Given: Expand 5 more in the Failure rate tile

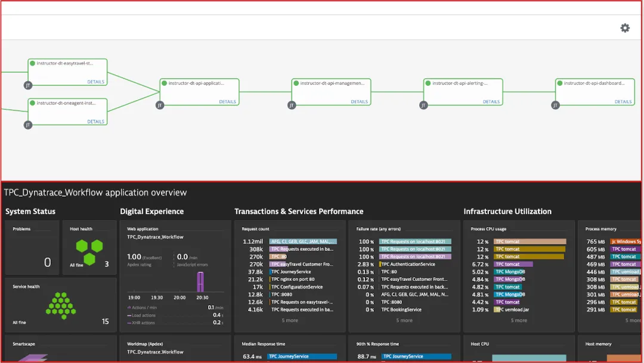Looking at the screenshot, I should [404, 320].
